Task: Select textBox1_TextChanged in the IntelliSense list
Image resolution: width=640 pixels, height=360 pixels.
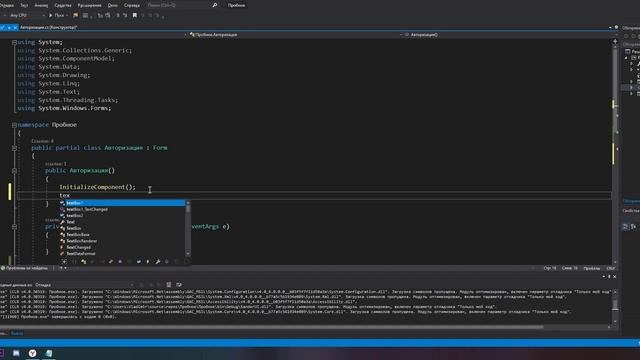Action: [x=122, y=209]
